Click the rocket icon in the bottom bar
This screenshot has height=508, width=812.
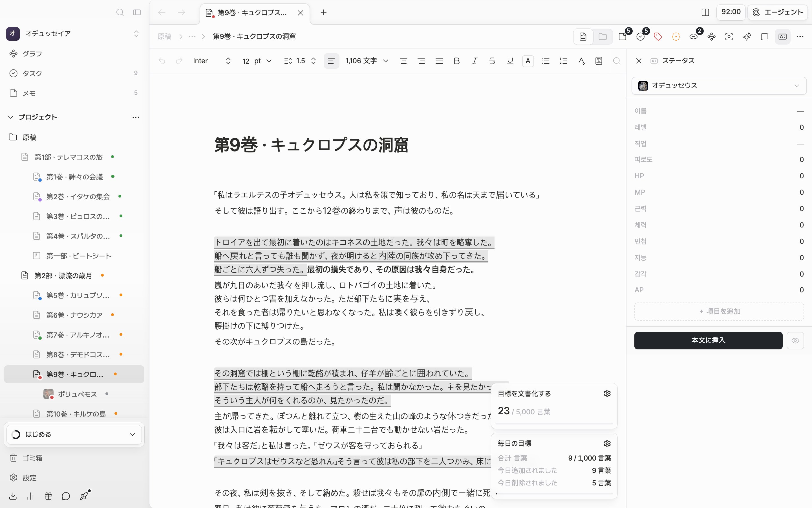coord(84,496)
